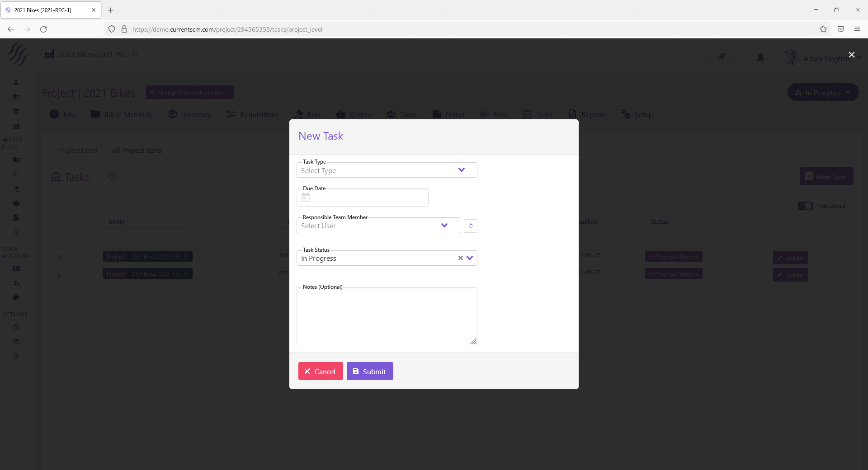Bookmark this page with the star icon
Viewport: 868px width, 470px height.
[823, 29]
